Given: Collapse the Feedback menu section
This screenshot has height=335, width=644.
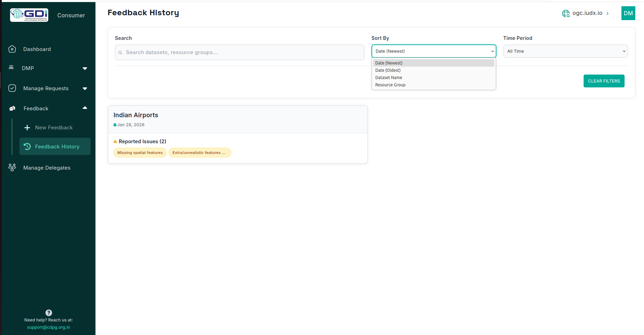Looking at the screenshot, I should click(85, 108).
